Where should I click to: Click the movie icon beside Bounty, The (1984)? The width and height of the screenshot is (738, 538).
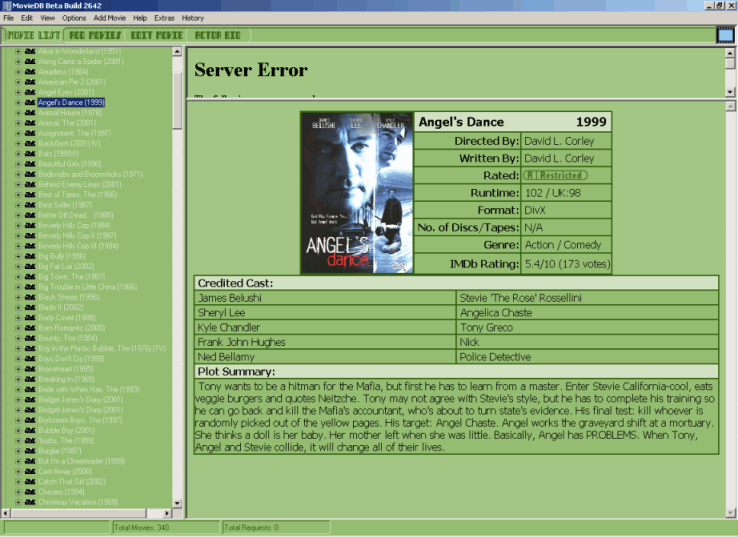coord(30,338)
